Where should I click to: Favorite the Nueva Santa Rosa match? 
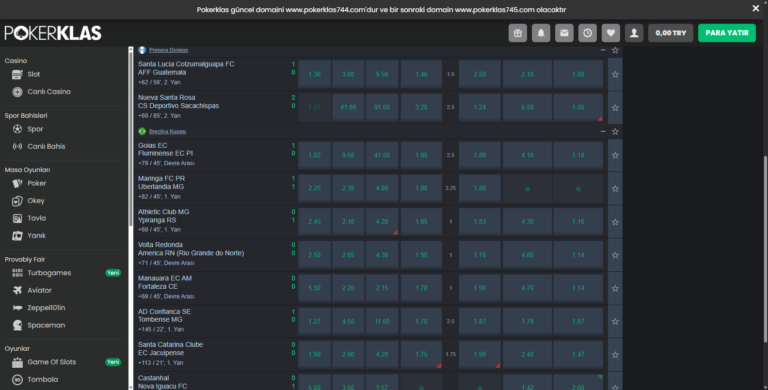click(615, 108)
